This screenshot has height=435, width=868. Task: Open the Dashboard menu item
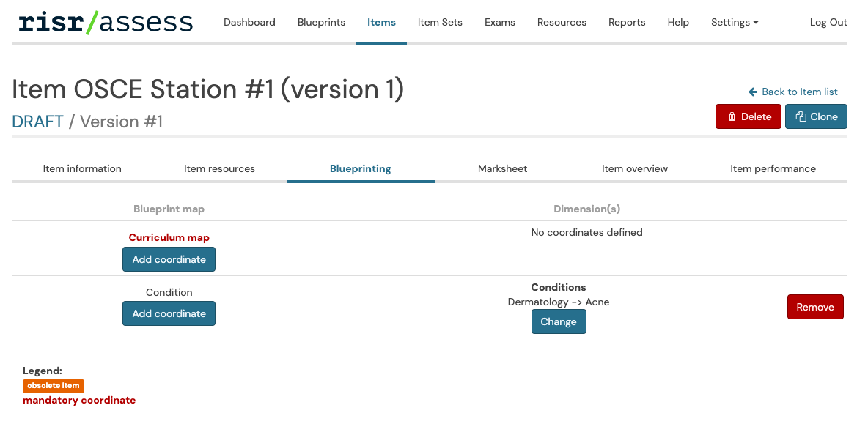[x=249, y=23]
